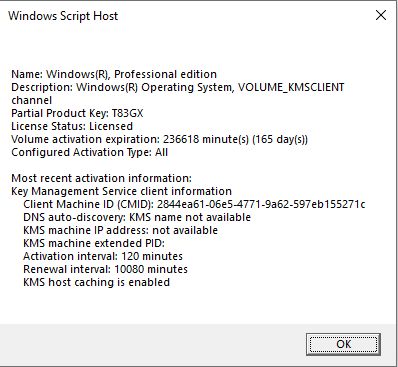The height and width of the screenshot is (367, 398).
Task: Close the Windows Script Host dialog
Action: coord(381,15)
